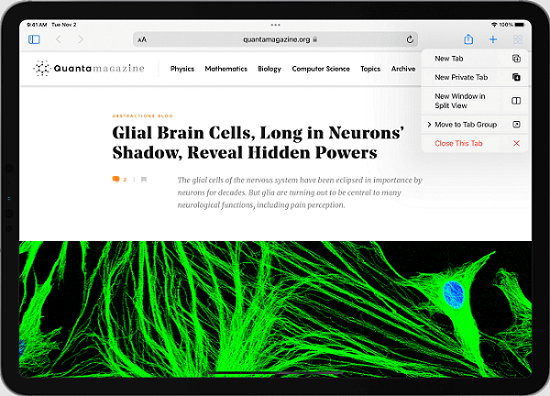Image resolution: width=550 pixels, height=396 pixels.
Task: Open the Share sheet icon
Action: tap(468, 39)
